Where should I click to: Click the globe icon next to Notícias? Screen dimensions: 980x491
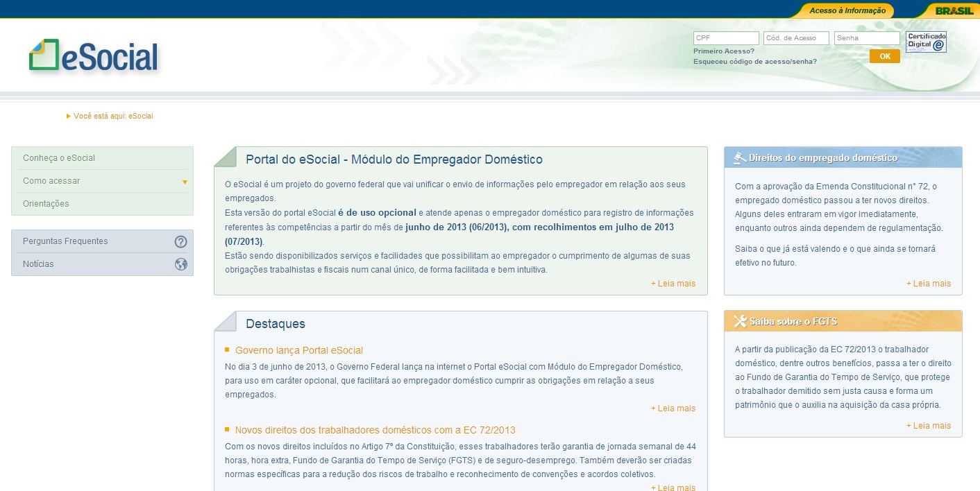[181, 264]
